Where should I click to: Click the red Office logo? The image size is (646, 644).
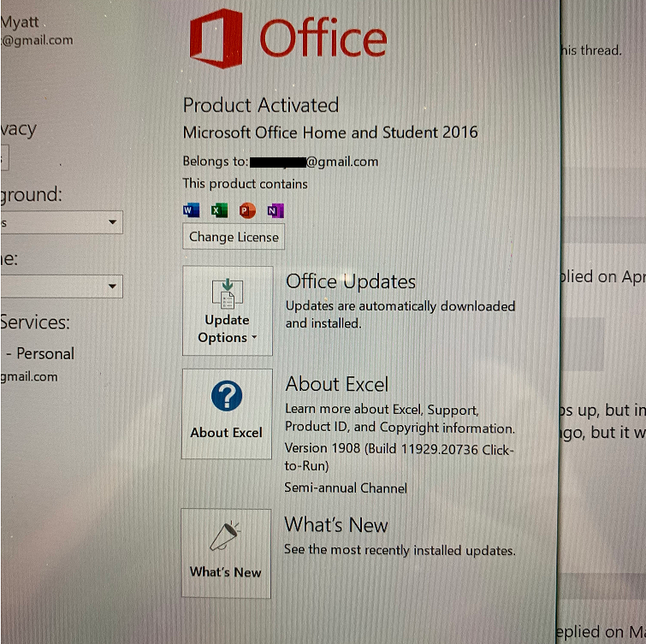click(288, 38)
